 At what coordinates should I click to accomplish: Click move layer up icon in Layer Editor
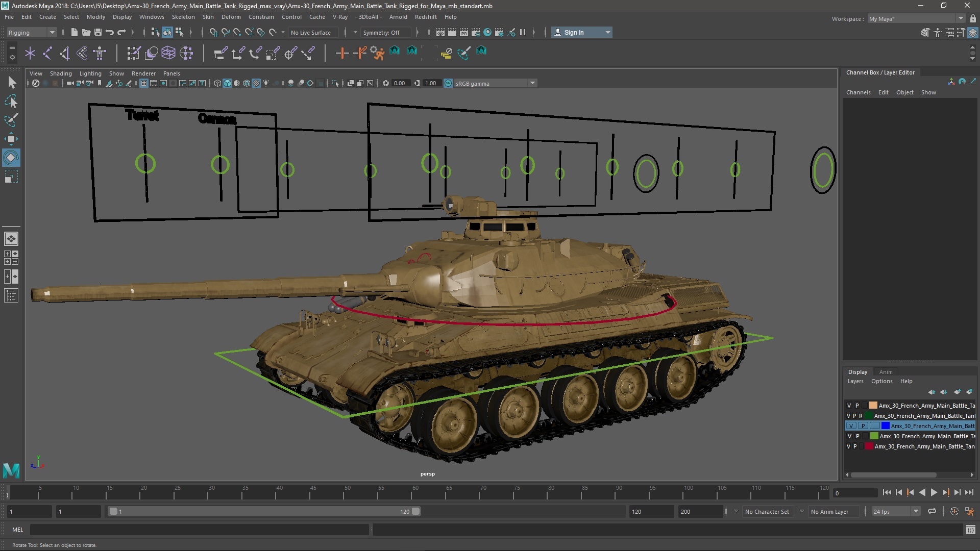pyautogui.click(x=932, y=392)
